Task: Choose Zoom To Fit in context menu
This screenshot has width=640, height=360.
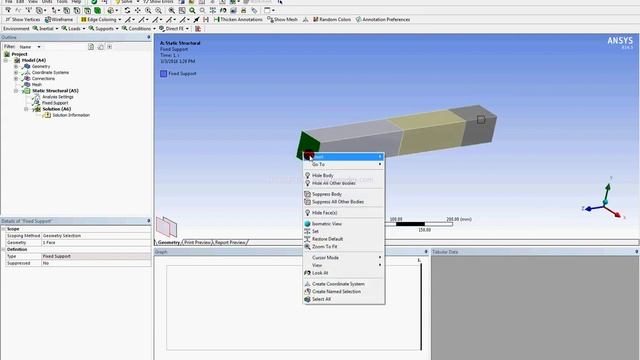Action: [x=344, y=247]
